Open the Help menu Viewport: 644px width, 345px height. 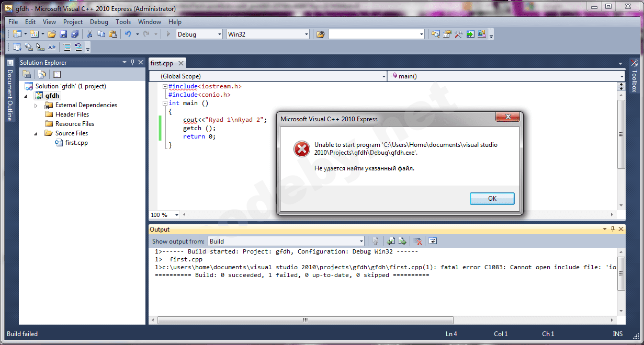pyautogui.click(x=175, y=22)
